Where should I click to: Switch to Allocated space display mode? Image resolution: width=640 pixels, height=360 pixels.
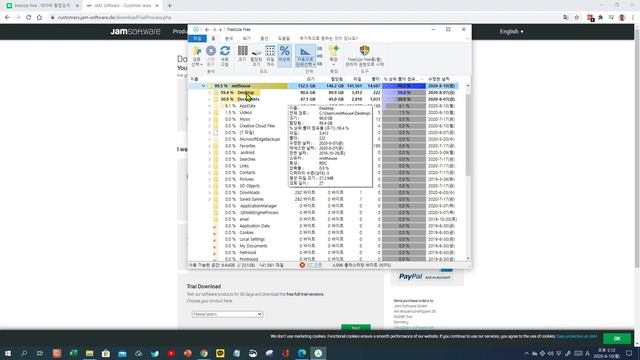[x=256, y=55]
